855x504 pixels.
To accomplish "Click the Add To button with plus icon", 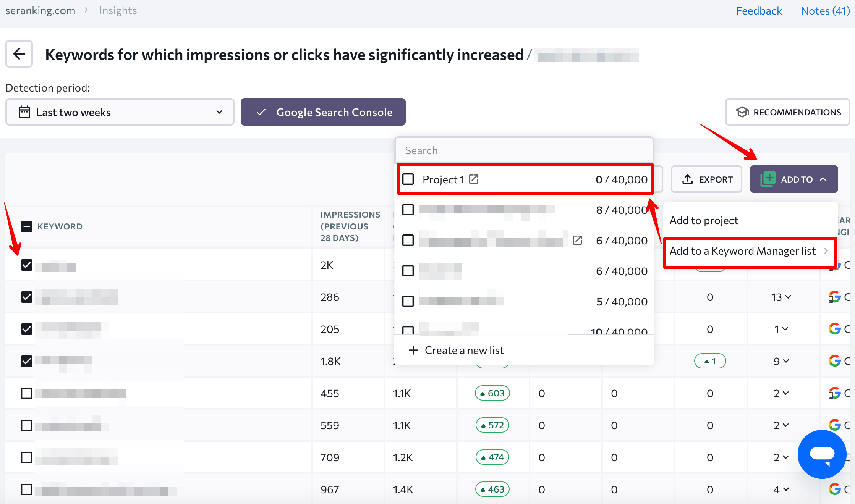I will coord(794,178).
